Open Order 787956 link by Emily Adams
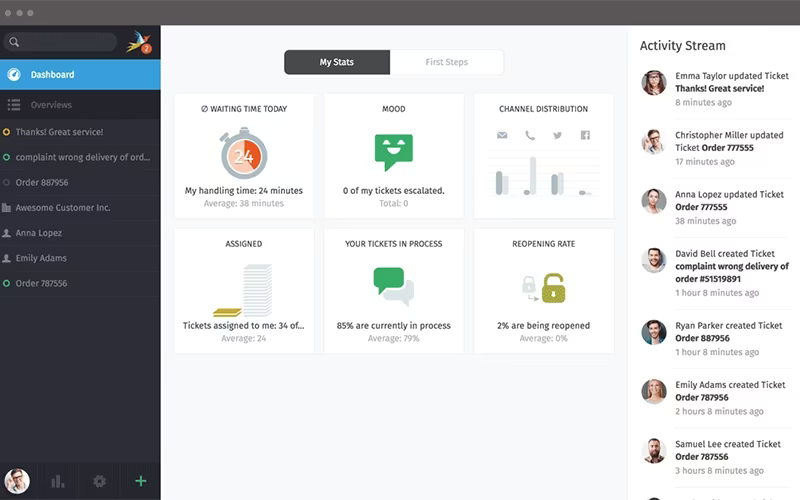Image resolution: width=800 pixels, height=500 pixels. (x=702, y=397)
